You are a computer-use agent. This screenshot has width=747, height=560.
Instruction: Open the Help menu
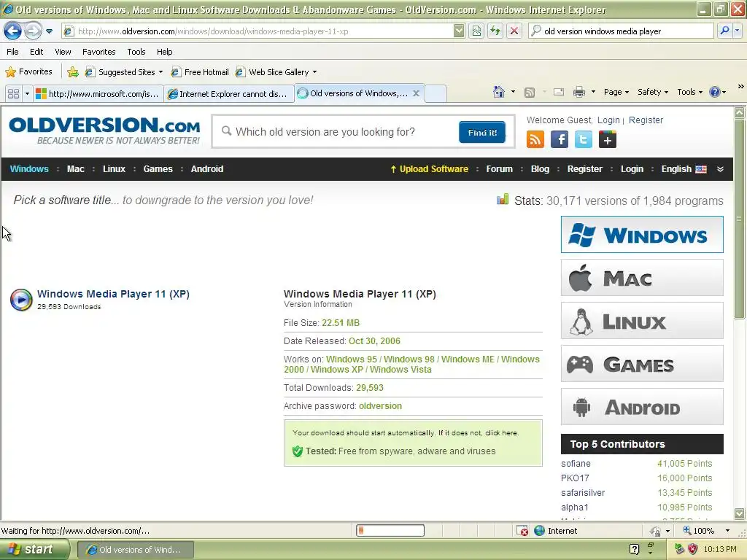[x=164, y=52]
